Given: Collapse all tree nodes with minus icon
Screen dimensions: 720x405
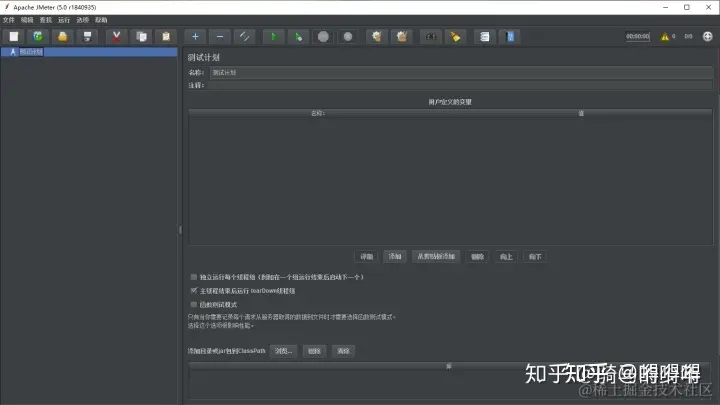Looking at the screenshot, I should click(x=220, y=37).
